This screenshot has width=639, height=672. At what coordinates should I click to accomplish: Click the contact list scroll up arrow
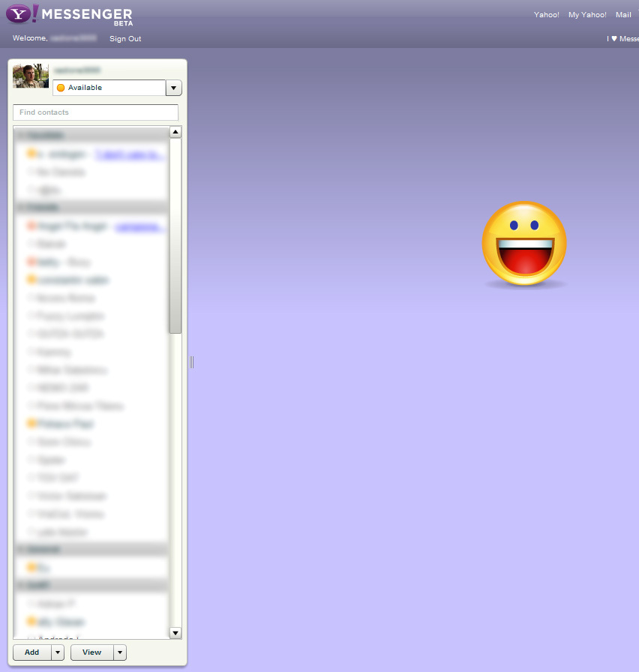click(x=175, y=132)
